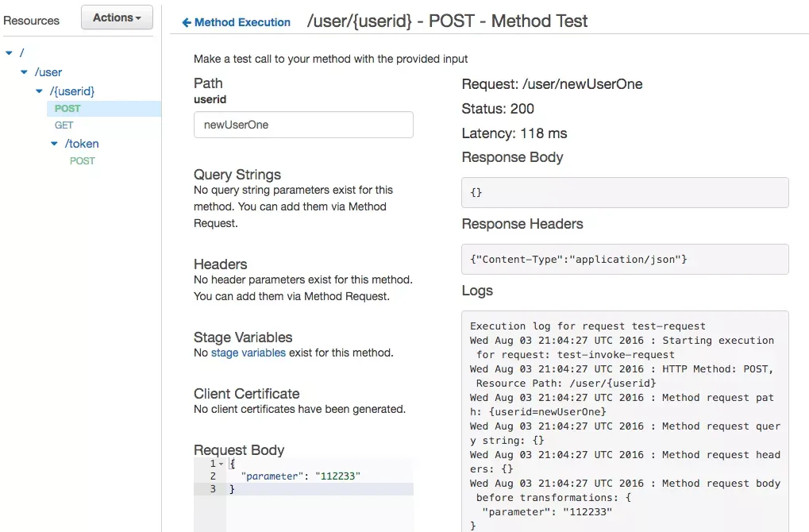Screen dimensions: 809x532
Task: Go back via the Method Execution link
Action: tap(242, 23)
